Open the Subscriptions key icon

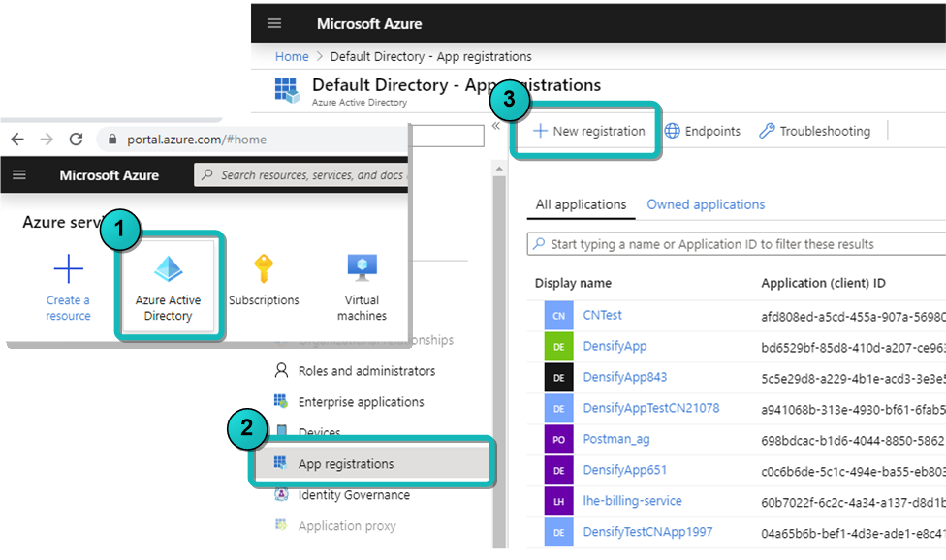click(x=264, y=268)
